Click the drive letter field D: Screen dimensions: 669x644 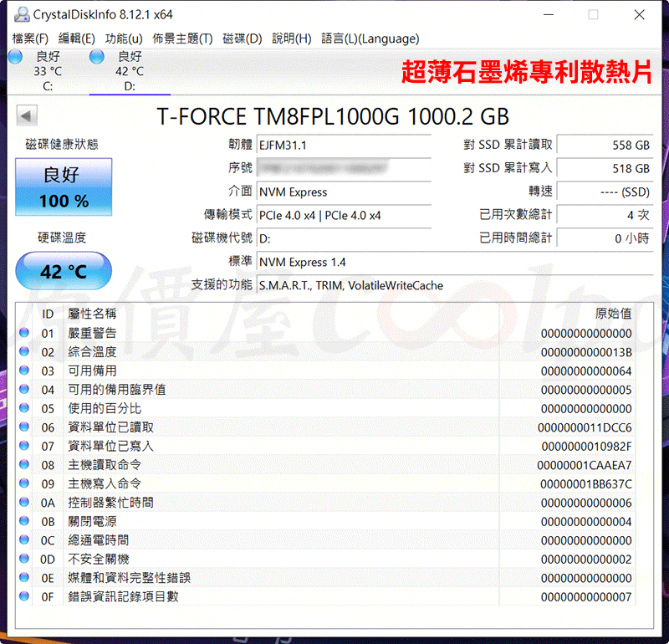coord(344,238)
